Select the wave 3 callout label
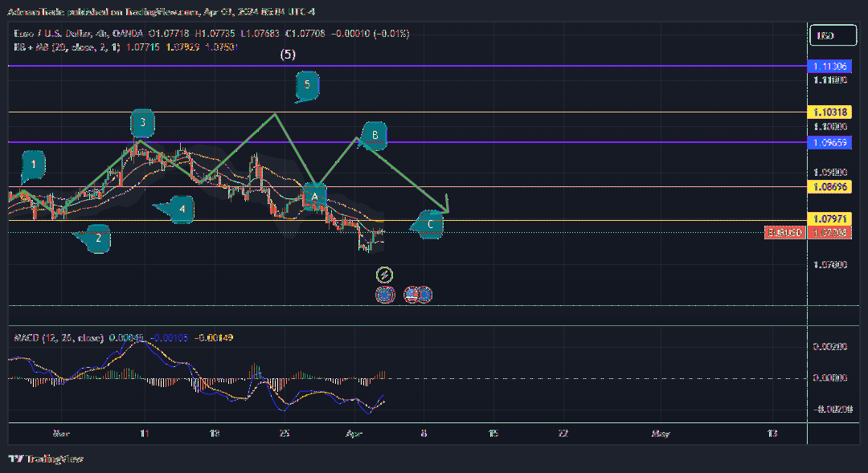Screen dimensions: 868x473 click(x=142, y=123)
